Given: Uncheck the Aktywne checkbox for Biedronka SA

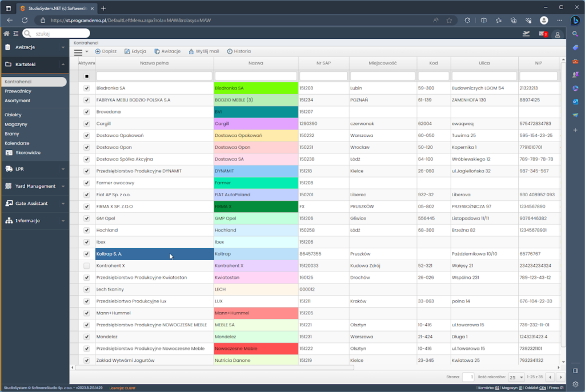Looking at the screenshot, I should point(87,88).
